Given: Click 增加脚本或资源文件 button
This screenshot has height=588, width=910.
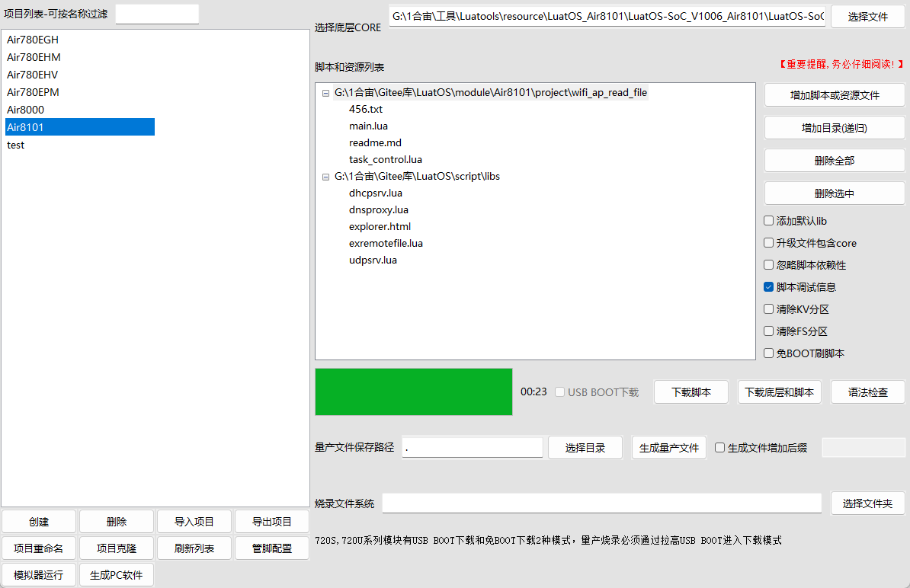Looking at the screenshot, I should pos(835,95).
